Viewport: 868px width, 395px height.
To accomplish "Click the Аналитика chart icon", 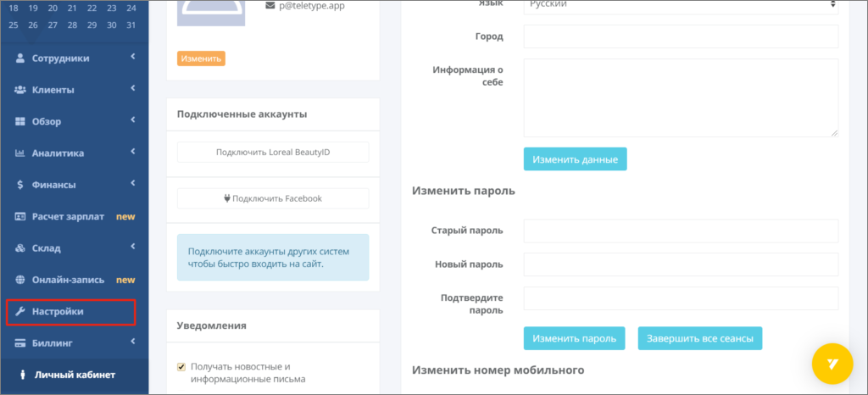I will click(21, 153).
